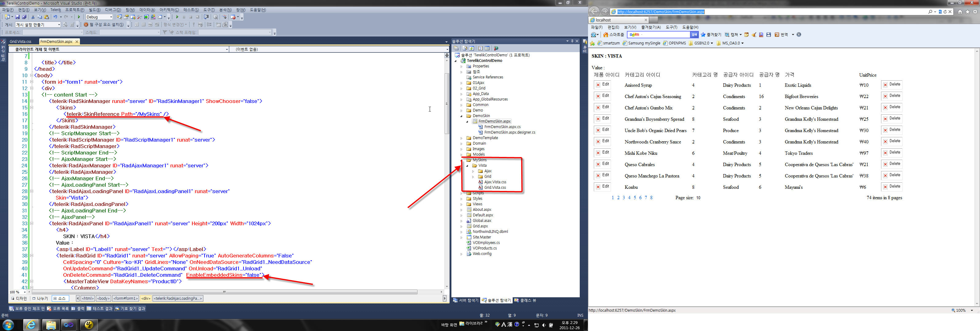
Task: Open Internet Explorer from the taskbar
Action: [31, 325]
